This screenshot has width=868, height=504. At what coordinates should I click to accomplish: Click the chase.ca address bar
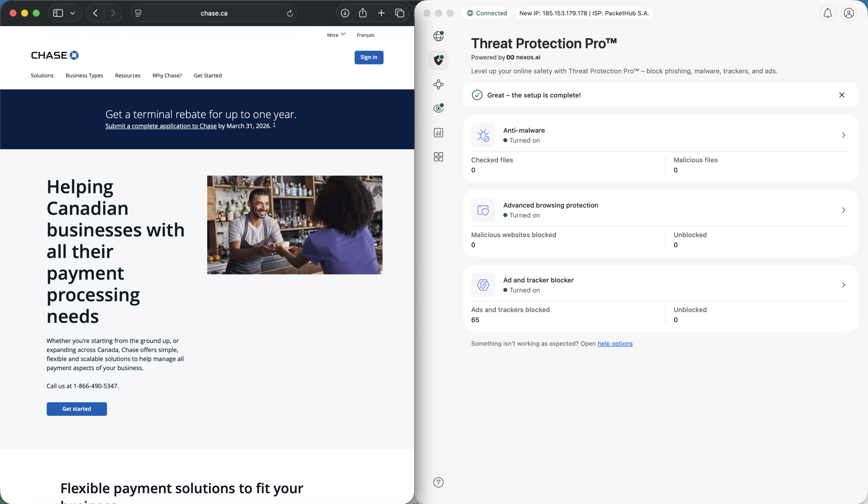pos(214,13)
